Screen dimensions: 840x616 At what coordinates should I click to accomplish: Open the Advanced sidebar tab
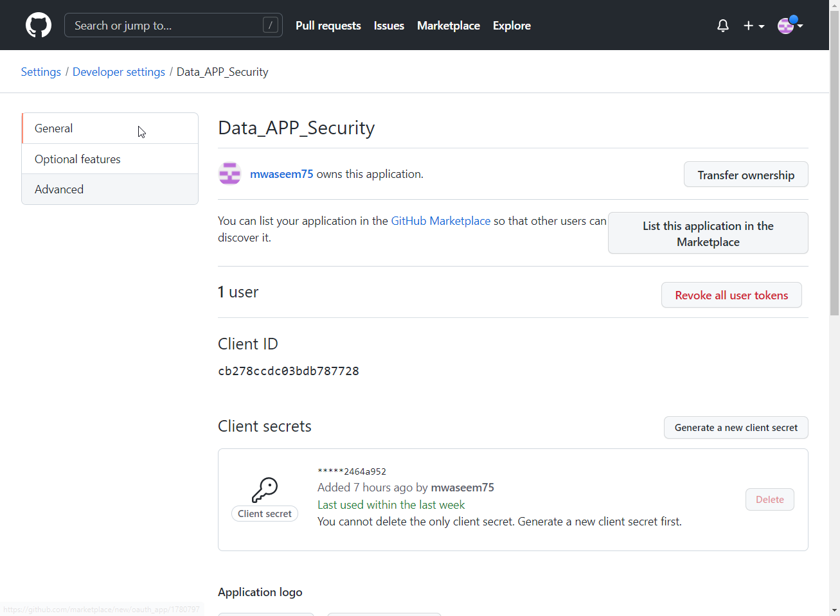(59, 189)
